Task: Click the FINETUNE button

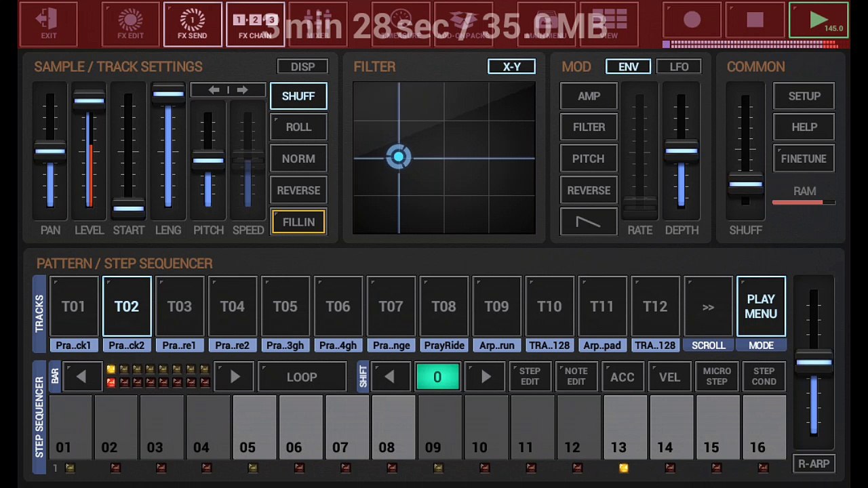Action: tap(804, 159)
